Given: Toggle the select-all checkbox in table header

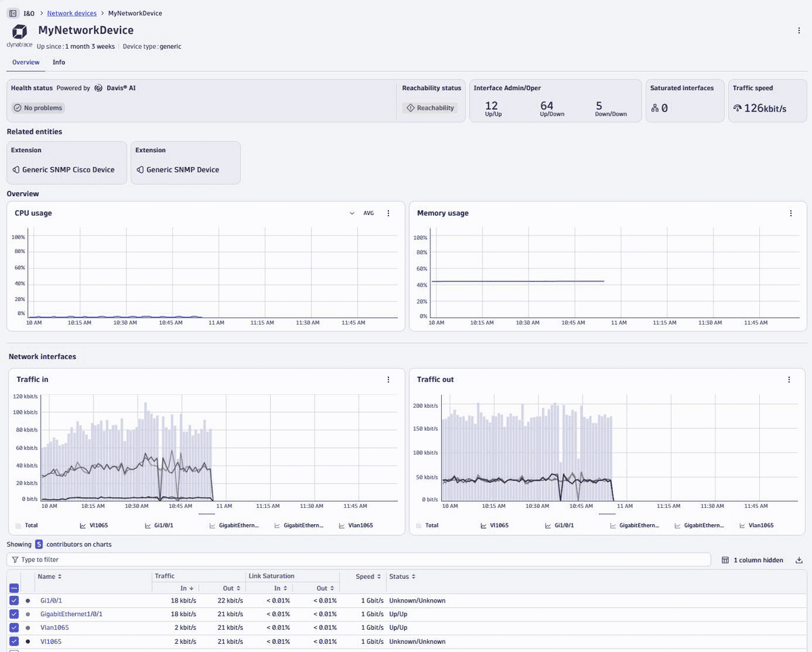Looking at the screenshot, I should point(14,588).
